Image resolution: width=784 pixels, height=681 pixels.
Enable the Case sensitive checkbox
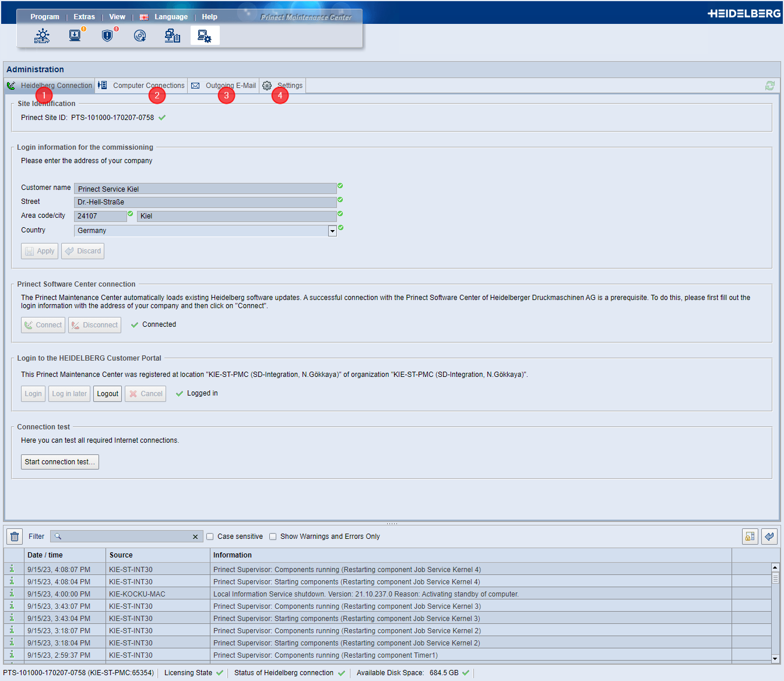click(x=210, y=537)
